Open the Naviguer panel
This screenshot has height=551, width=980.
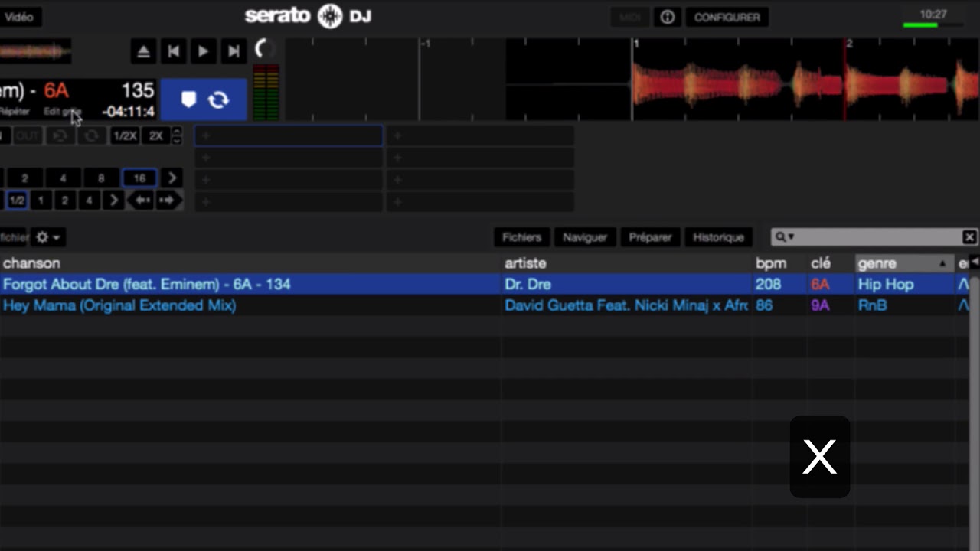click(585, 237)
